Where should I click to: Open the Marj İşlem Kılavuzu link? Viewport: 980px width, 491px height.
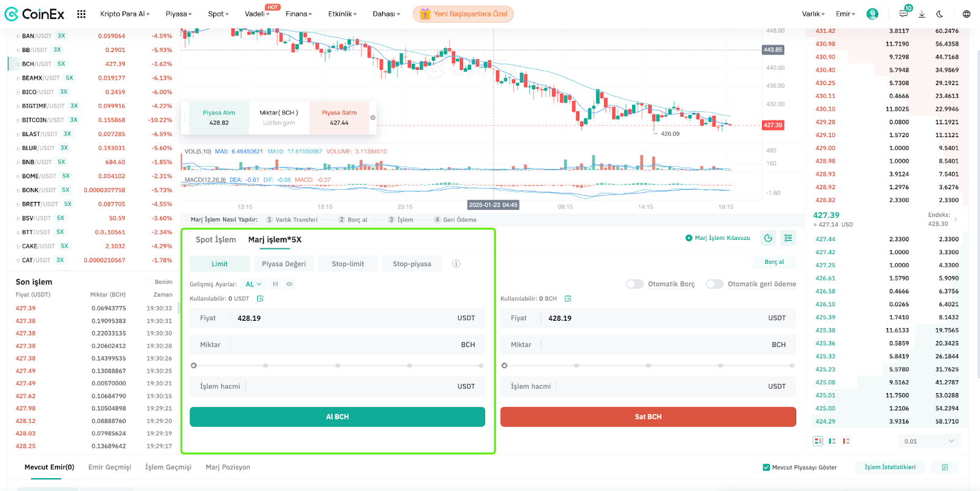point(718,238)
